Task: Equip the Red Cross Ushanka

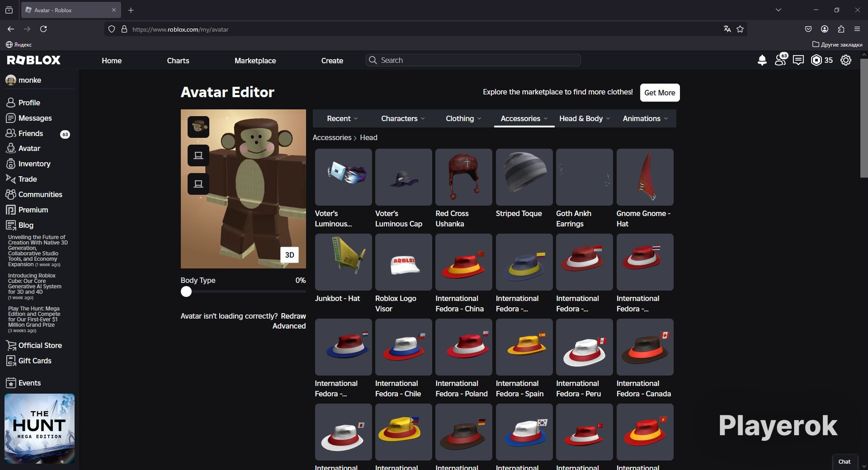Action: pos(464,177)
